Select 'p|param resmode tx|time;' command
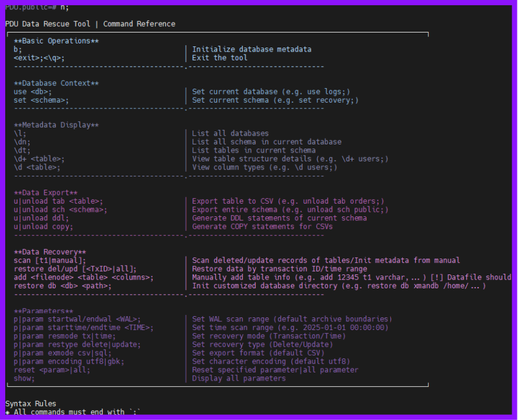518x420 pixels. pyautogui.click(x=65, y=336)
